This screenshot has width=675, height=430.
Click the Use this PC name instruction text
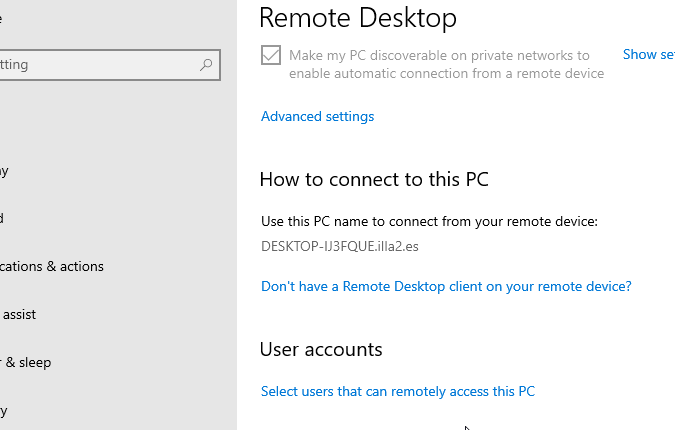(428, 221)
